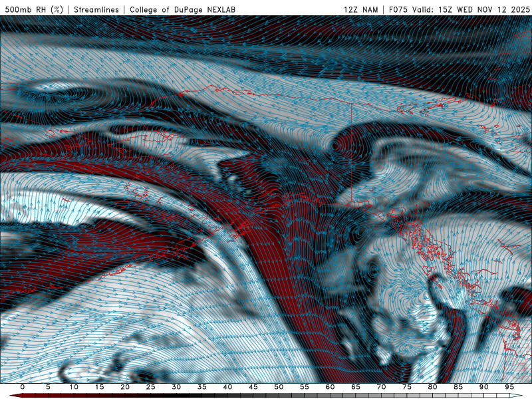Click the 'F075' forecast hour text
The image size is (532, 399).
point(398,9)
